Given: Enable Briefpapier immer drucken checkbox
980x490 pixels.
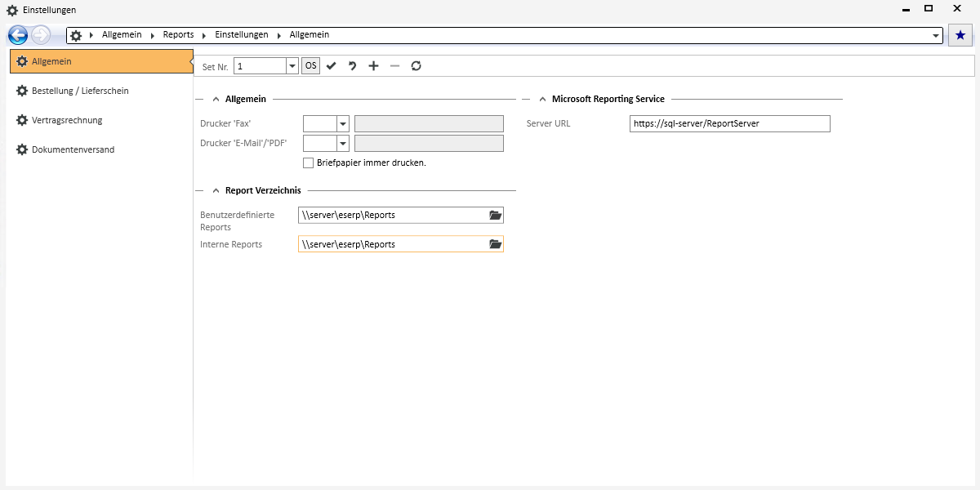Looking at the screenshot, I should [x=308, y=163].
